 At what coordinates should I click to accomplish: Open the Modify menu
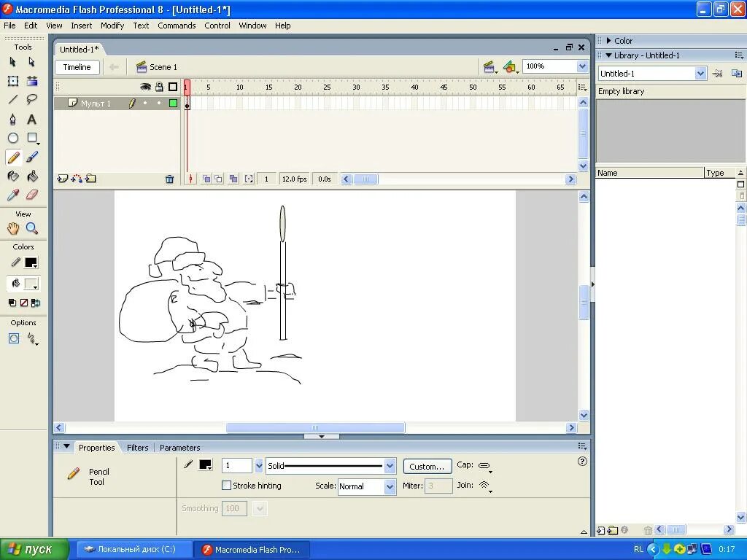click(112, 26)
